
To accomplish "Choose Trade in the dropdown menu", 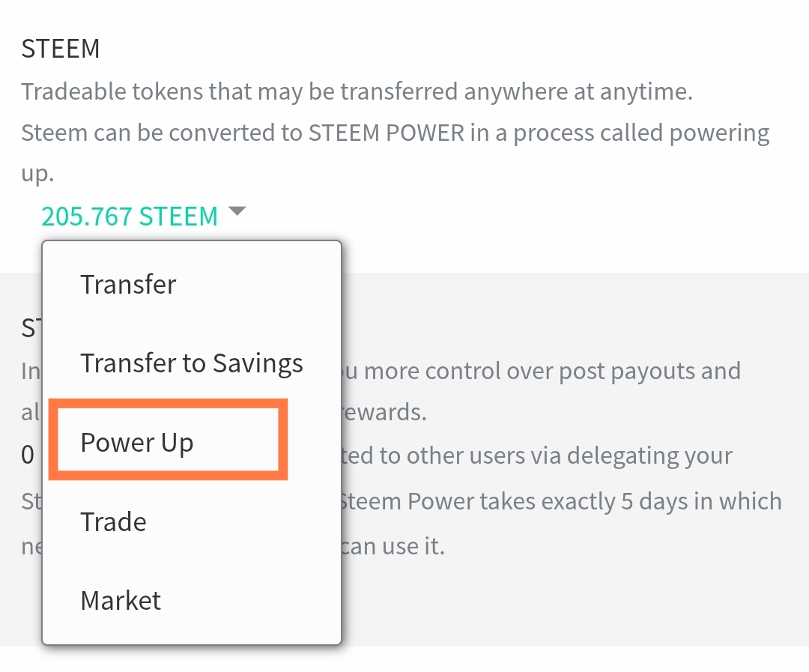I will pos(114,522).
